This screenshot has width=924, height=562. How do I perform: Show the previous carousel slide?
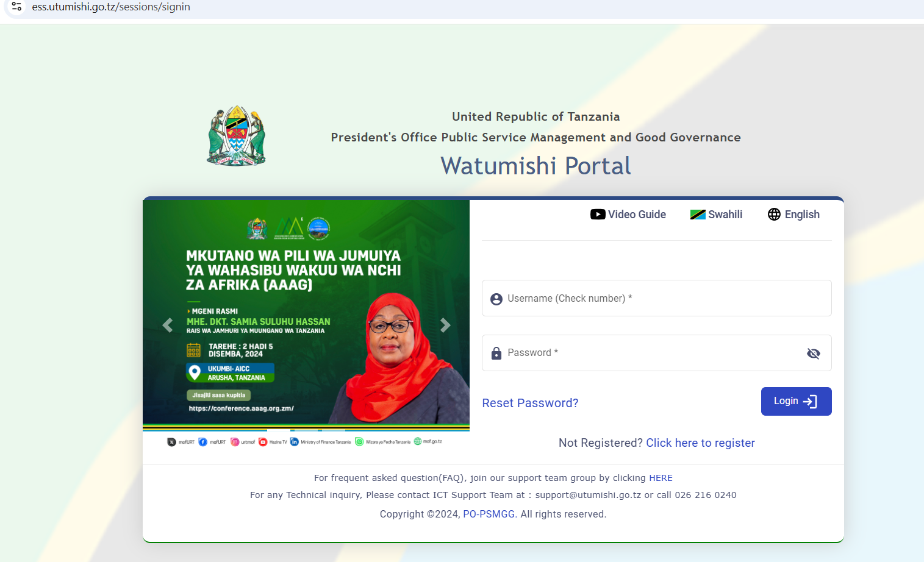click(168, 325)
